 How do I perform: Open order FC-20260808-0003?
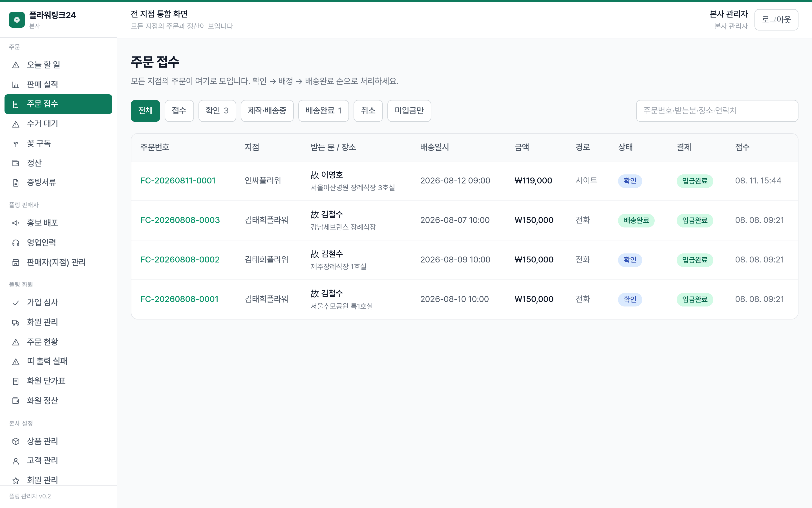(180, 220)
